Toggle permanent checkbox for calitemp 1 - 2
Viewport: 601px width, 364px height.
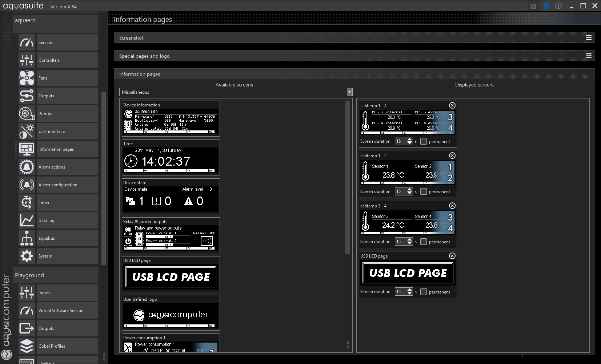point(424,191)
